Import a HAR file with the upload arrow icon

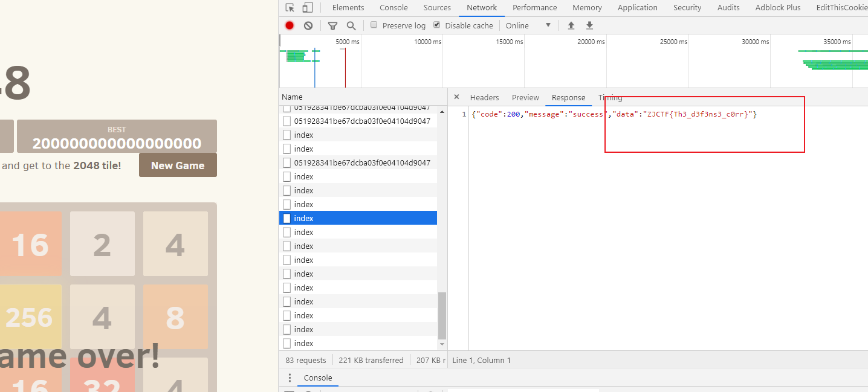571,25
